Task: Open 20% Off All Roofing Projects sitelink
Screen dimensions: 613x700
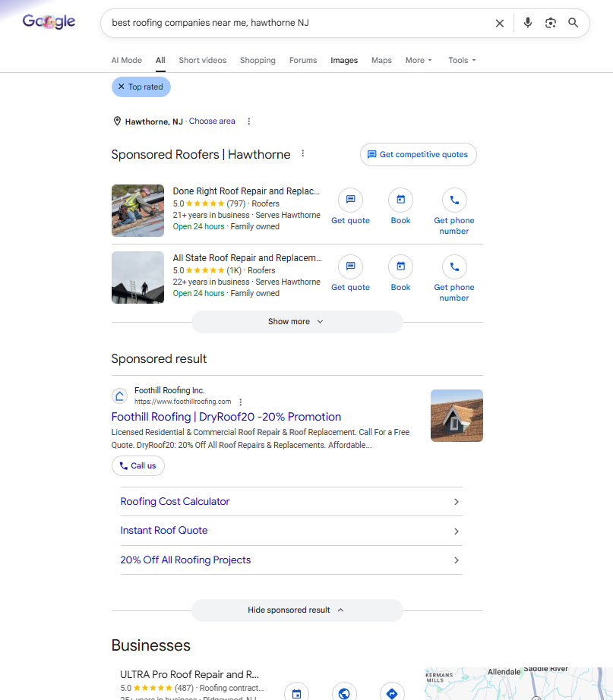Action: pyautogui.click(x=292, y=560)
